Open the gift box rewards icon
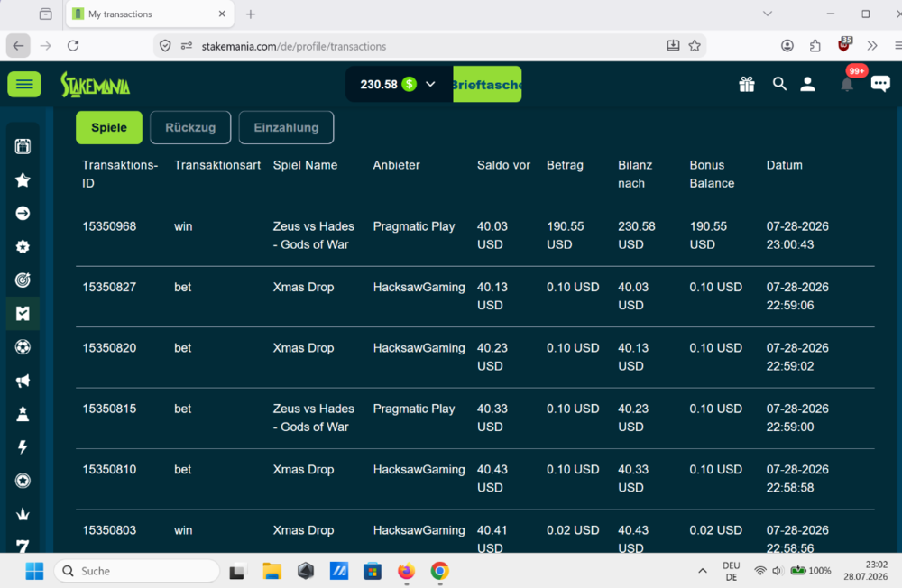Screen dimensions: 902x588 [x=747, y=85]
